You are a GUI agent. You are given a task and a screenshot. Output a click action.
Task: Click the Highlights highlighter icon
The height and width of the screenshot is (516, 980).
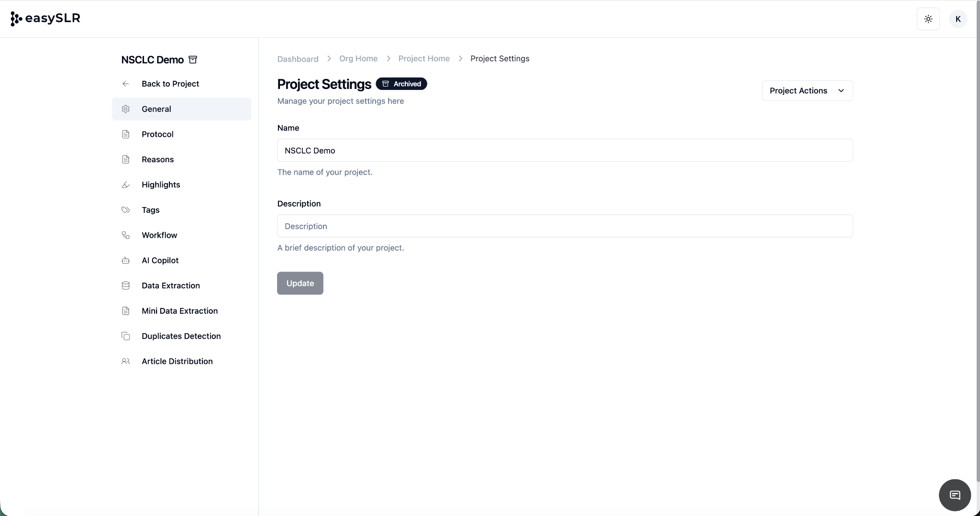click(x=125, y=185)
